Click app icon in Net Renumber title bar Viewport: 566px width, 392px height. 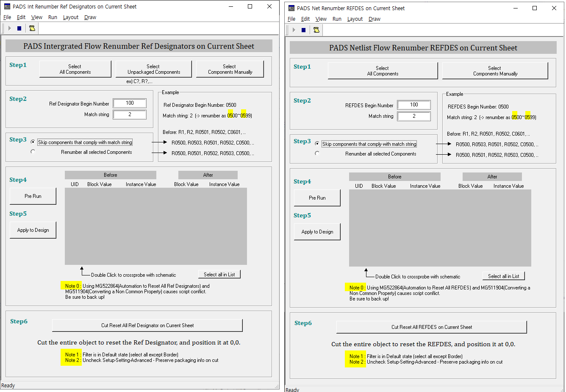click(x=291, y=8)
